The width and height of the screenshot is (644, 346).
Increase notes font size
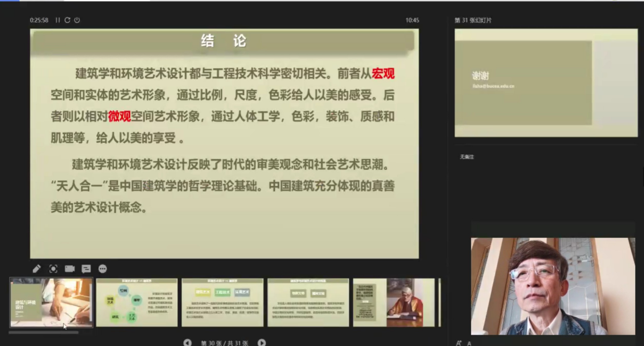(459, 343)
